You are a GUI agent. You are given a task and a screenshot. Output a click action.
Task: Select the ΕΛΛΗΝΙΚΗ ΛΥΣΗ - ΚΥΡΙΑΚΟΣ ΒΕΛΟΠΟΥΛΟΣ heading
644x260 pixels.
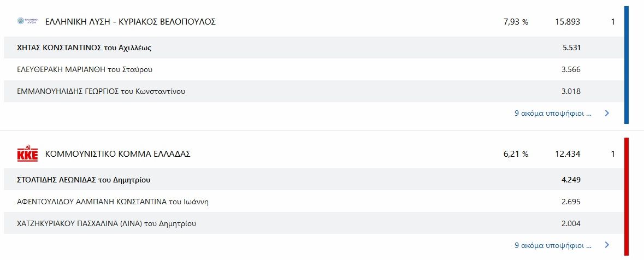pos(130,22)
